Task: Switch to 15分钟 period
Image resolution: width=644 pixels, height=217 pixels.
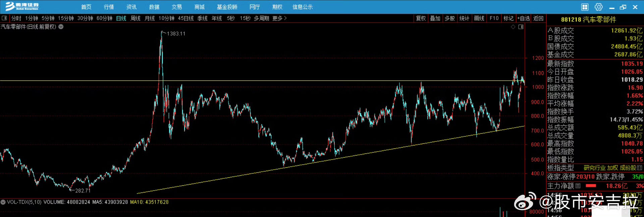Action: pyautogui.click(x=66, y=18)
